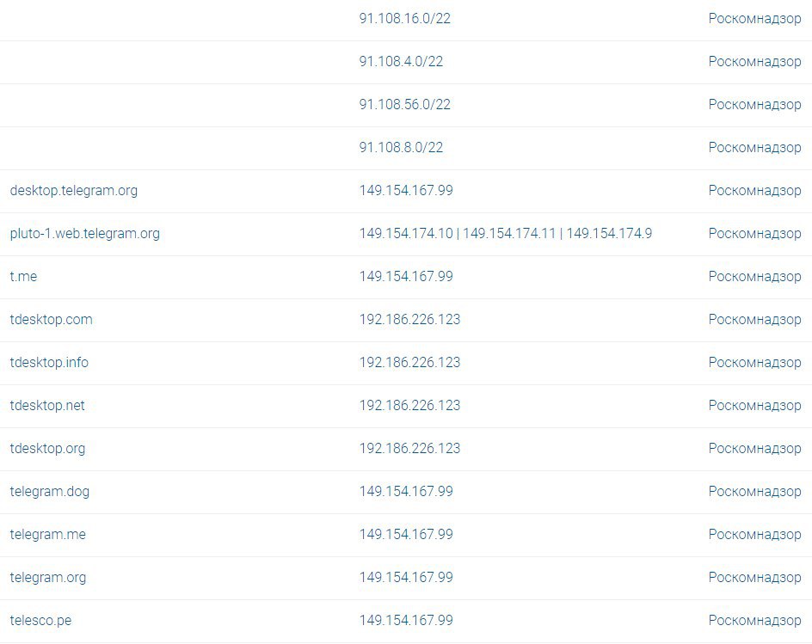This screenshot has width=812, height=644.
Task: Click the pluto-1.web.telegram.org domain
Action: [x=84, y=234]
